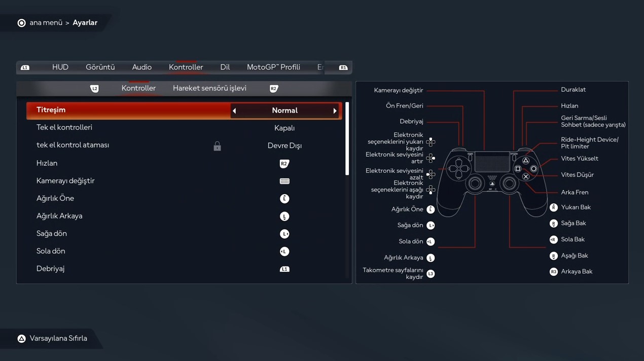Click the lock icon on tek el kontrol ataması
The height and width of the screenshot is (361, 644).
click(217, 146)
